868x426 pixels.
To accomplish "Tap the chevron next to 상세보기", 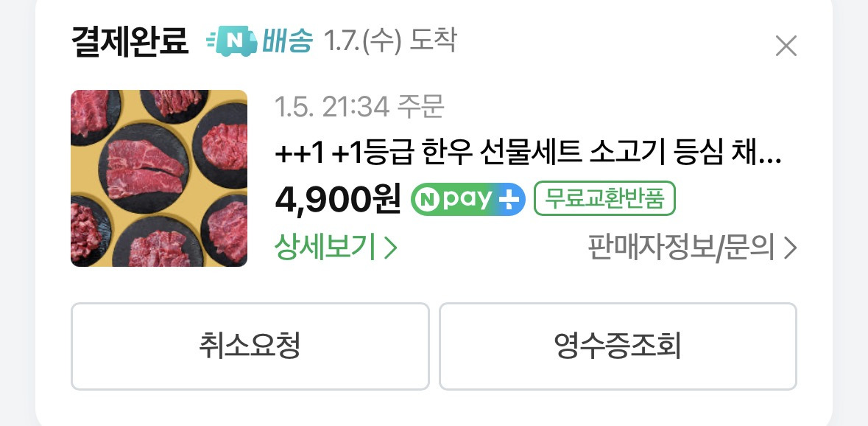I will click(391, 248).
